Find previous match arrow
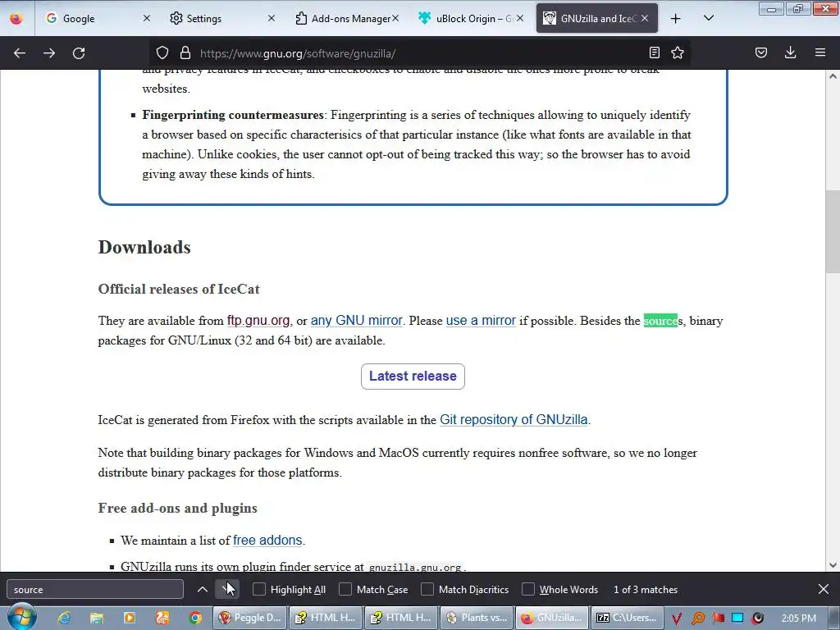 click(x=203, y=589)
